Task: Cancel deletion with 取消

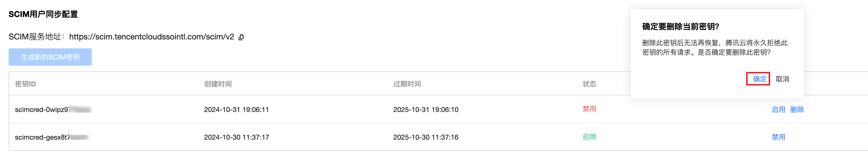Action: click(x=782, y=79)
